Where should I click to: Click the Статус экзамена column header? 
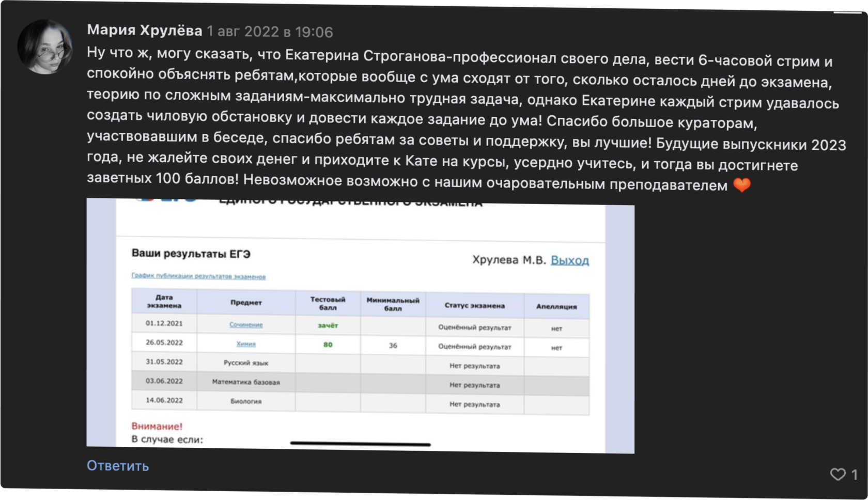pyautogui.click(x=475, y=305)
